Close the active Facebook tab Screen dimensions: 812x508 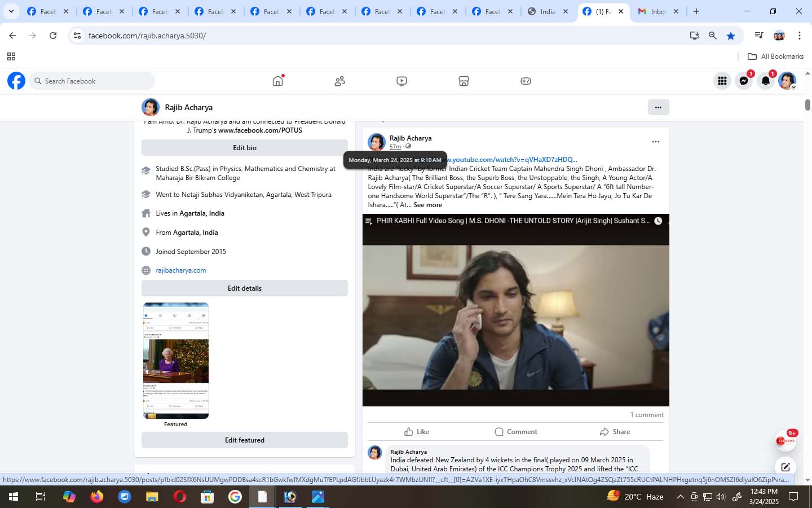(621, 11)
